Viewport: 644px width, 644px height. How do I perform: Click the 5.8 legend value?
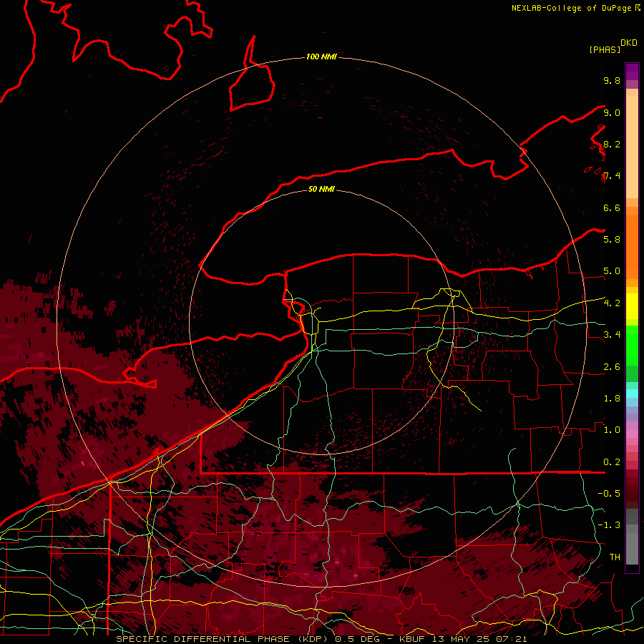tap(612, 240)
